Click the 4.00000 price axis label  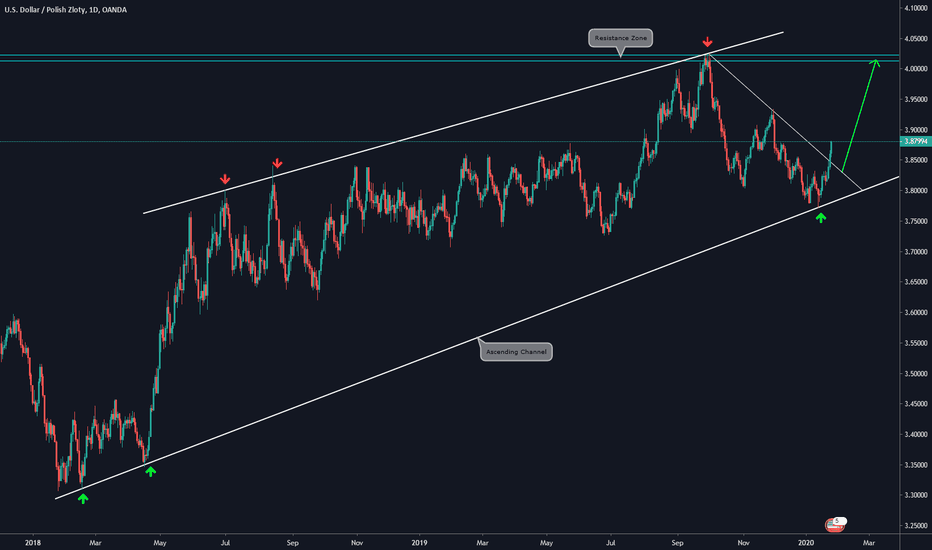click(916, 69)
